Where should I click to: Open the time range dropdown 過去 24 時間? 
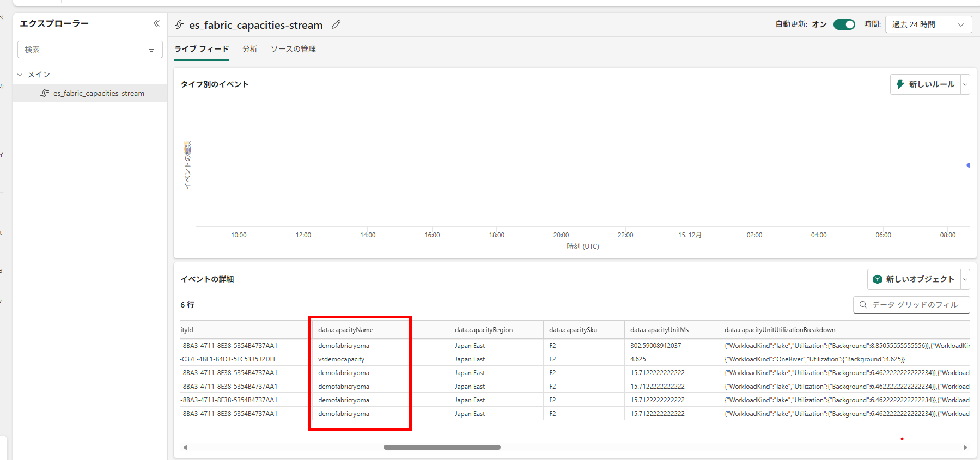(x=928, y=24)
